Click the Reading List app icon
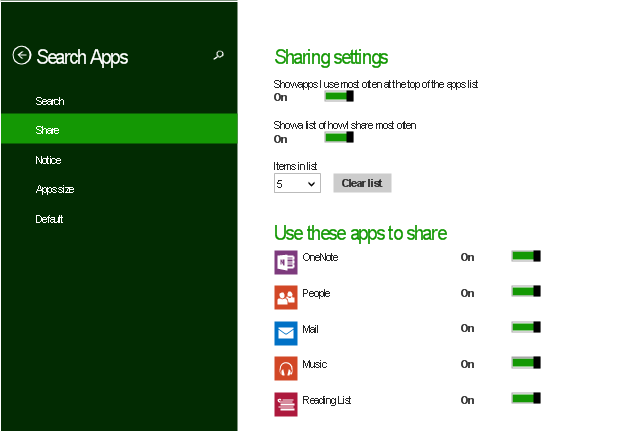 [286, 404]
